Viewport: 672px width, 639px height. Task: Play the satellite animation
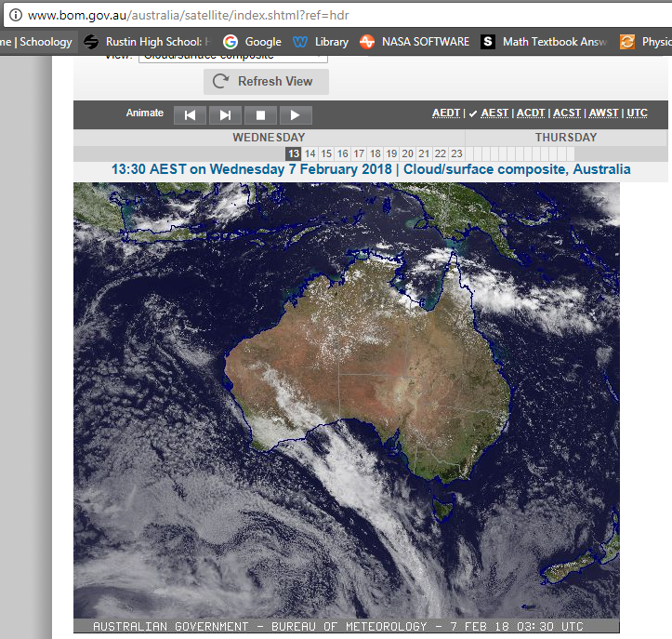coord(296,115)
